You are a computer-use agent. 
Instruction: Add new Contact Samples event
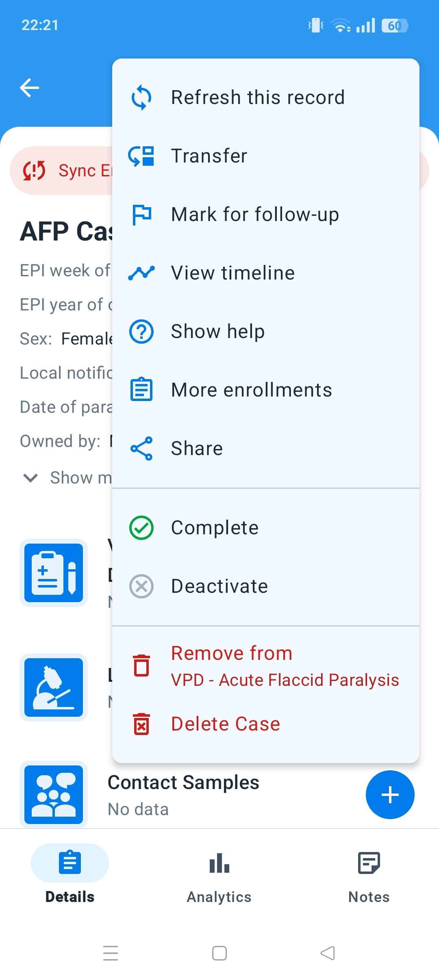(390, 795)
